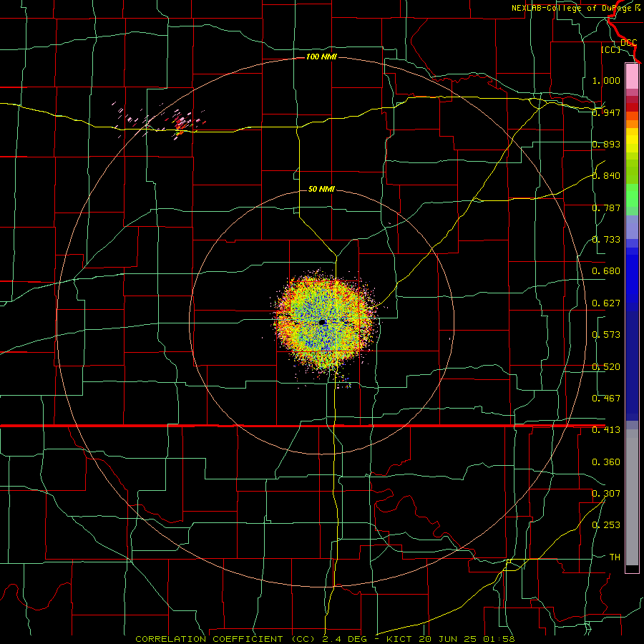Select the 0.680 scale value
The height and width of the screenshot is (644, 644).
[606, 271]
